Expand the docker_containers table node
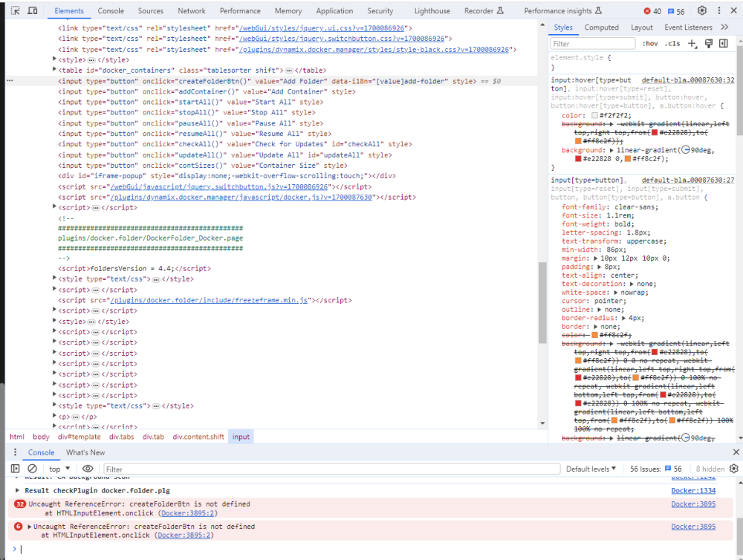This screenshot has width=743, height=560. tap(54, 70)
